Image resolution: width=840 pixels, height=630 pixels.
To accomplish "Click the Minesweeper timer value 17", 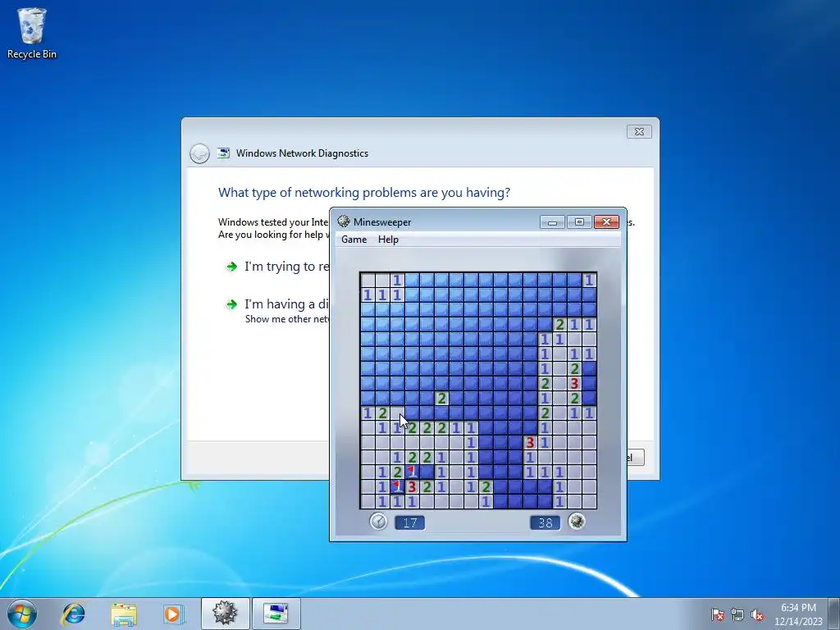I will (x=410, y=523).
